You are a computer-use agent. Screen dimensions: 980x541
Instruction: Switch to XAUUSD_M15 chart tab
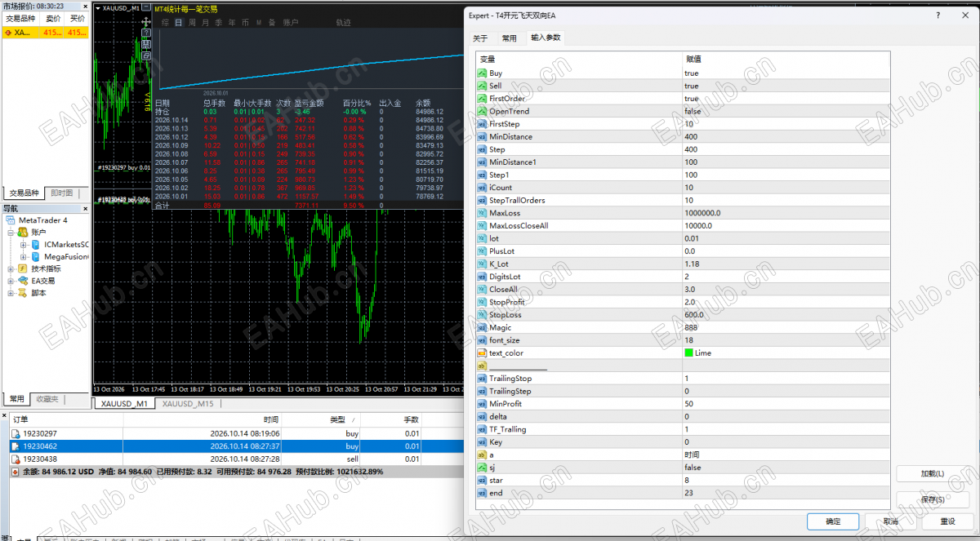[187, 404]
